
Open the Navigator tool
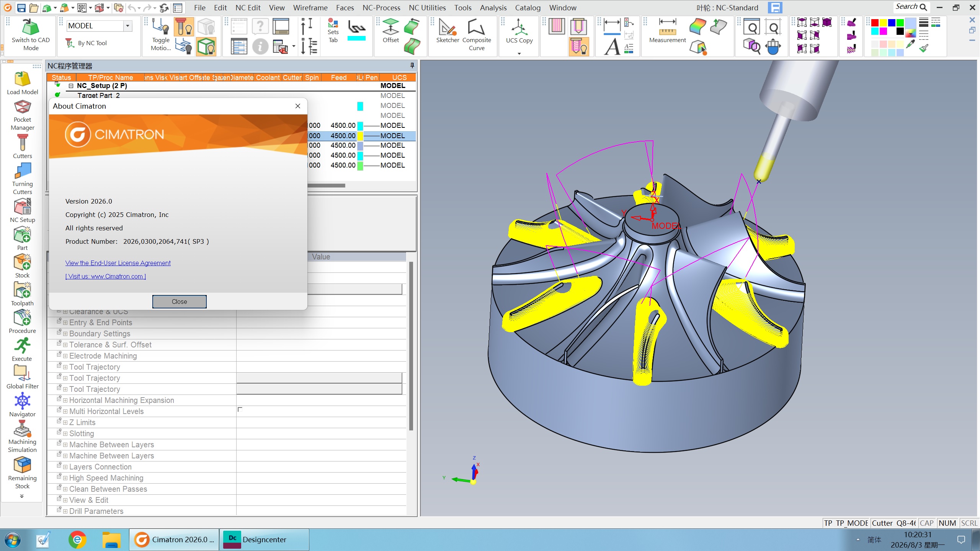point(22,405)
